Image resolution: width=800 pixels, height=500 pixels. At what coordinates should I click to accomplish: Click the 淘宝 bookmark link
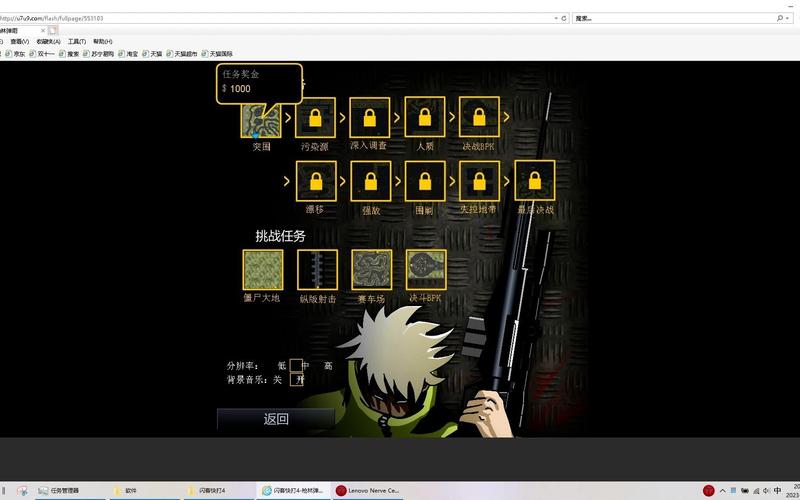pos(129,54)
